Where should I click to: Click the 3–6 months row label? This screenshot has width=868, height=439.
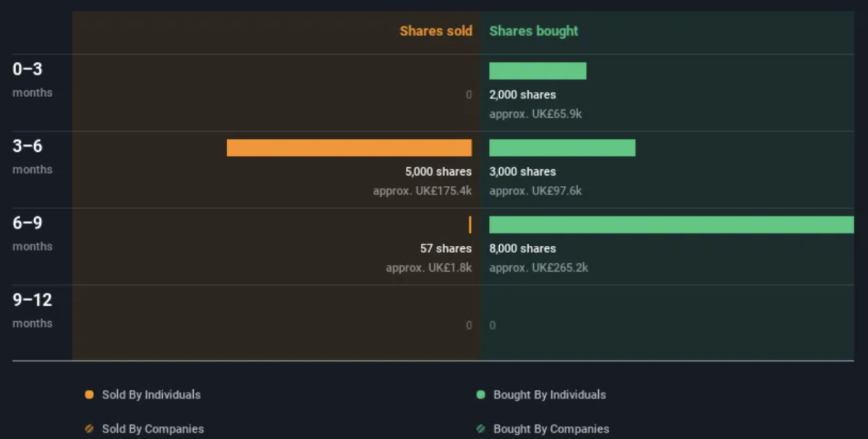[33, 156]
